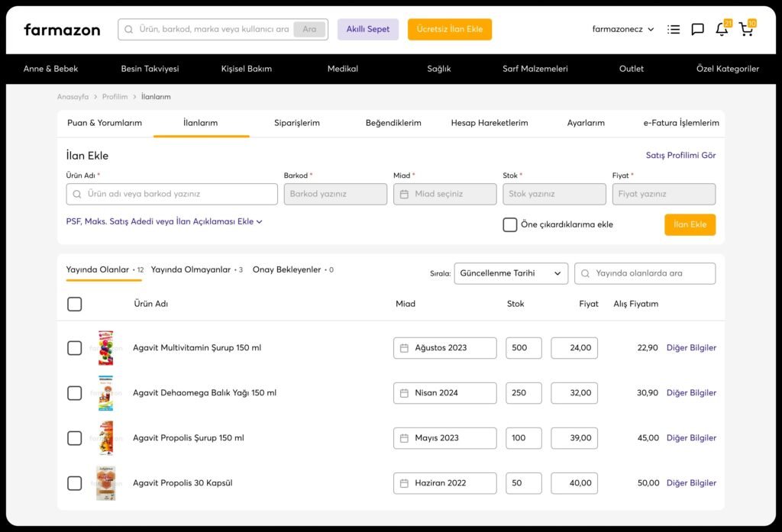Screen dimensions: 782x532
Task: Open the messages chat icon
Action: click(697, 30)
